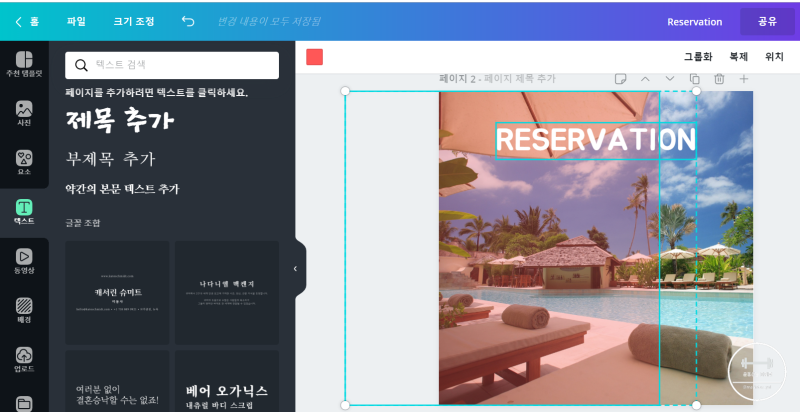Click the bottom-left selection handle
The width and height of the screenshot is (800, 412).
[x=345, y=405]
